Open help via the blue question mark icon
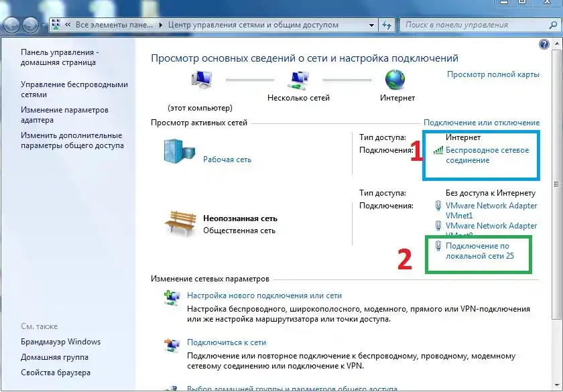This screenshot has height=392, width=563. (544, 44)
